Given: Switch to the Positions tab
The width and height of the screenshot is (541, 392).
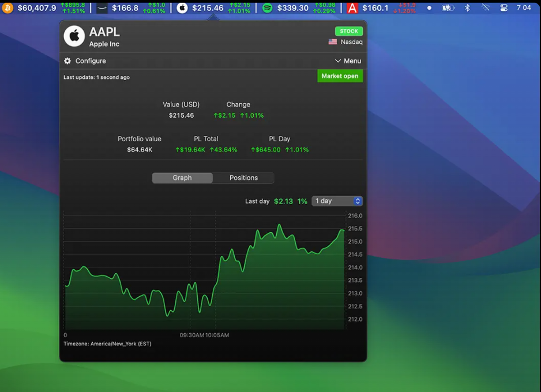Looking at the screenshot, I should tap(243, 178).
